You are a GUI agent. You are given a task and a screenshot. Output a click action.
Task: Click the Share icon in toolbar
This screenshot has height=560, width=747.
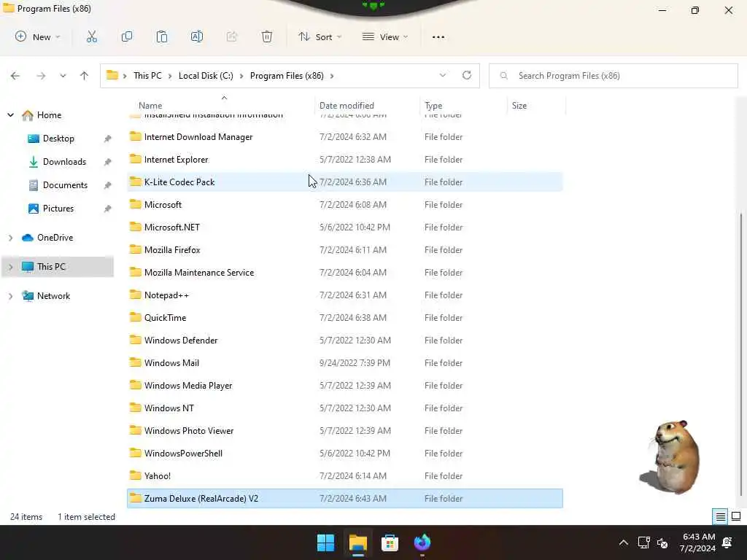231,36
